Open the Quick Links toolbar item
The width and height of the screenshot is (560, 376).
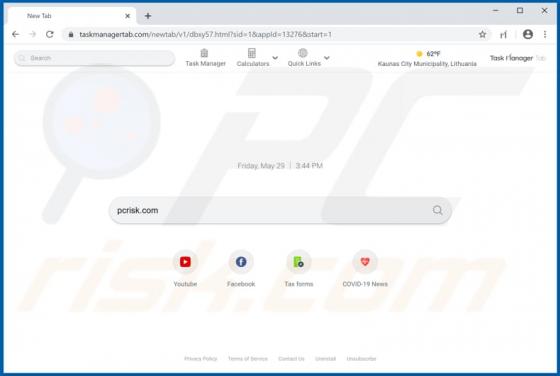click(304, 58)
